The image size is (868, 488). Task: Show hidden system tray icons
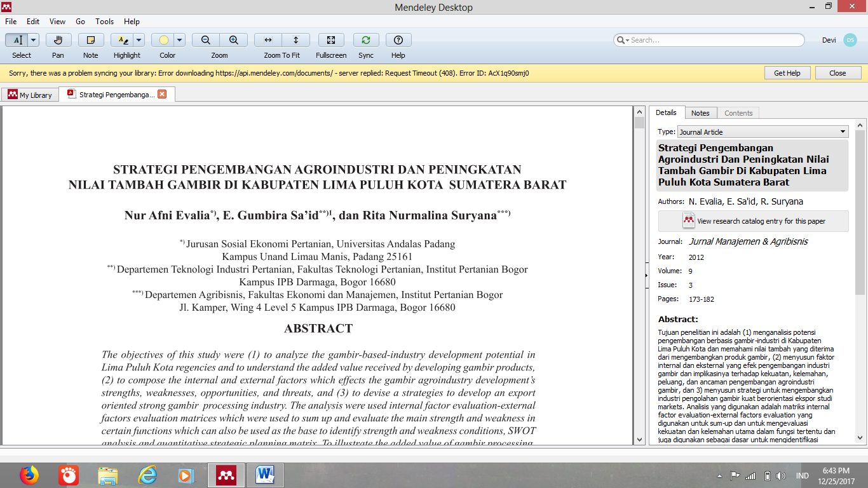coord(720,476)
